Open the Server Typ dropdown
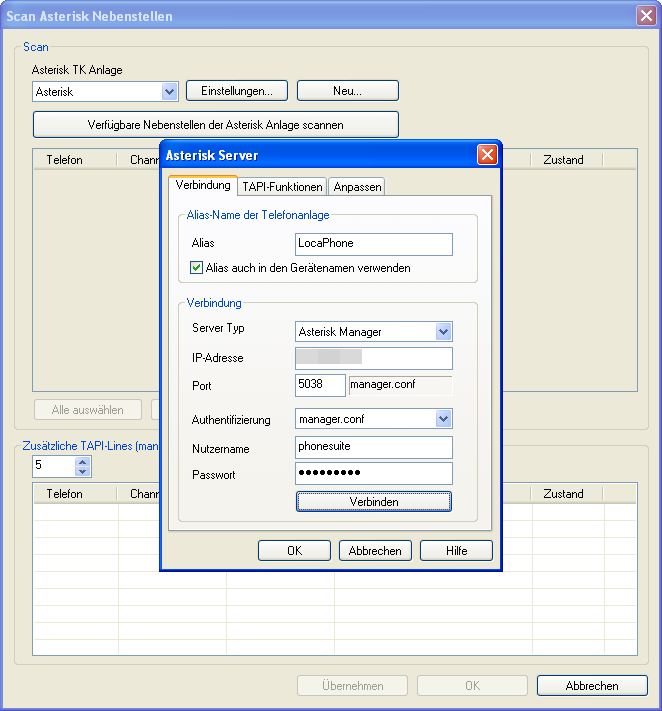 (443, 332)
